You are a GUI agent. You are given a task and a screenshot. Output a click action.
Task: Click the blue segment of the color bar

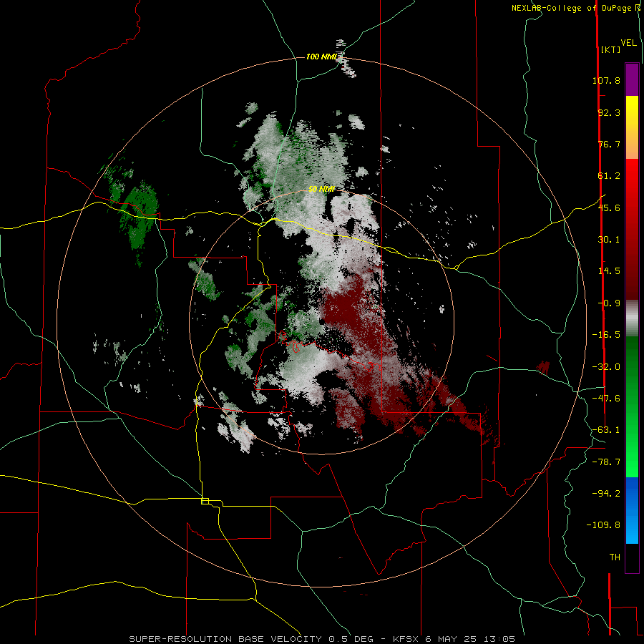[x=632, y=510]
